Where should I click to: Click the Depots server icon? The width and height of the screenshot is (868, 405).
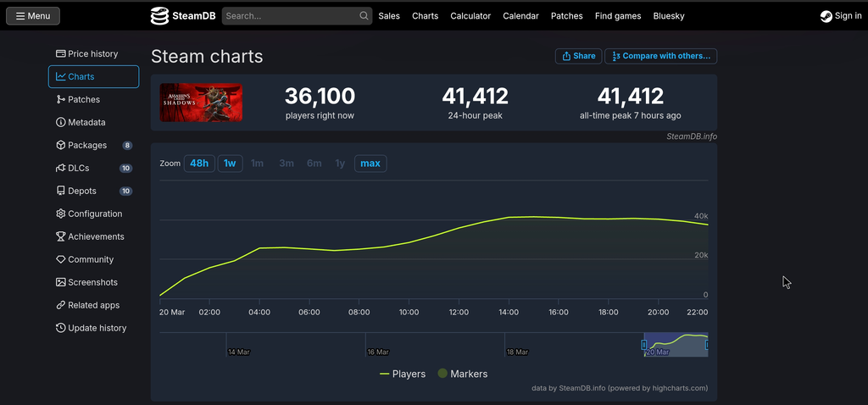61,191
